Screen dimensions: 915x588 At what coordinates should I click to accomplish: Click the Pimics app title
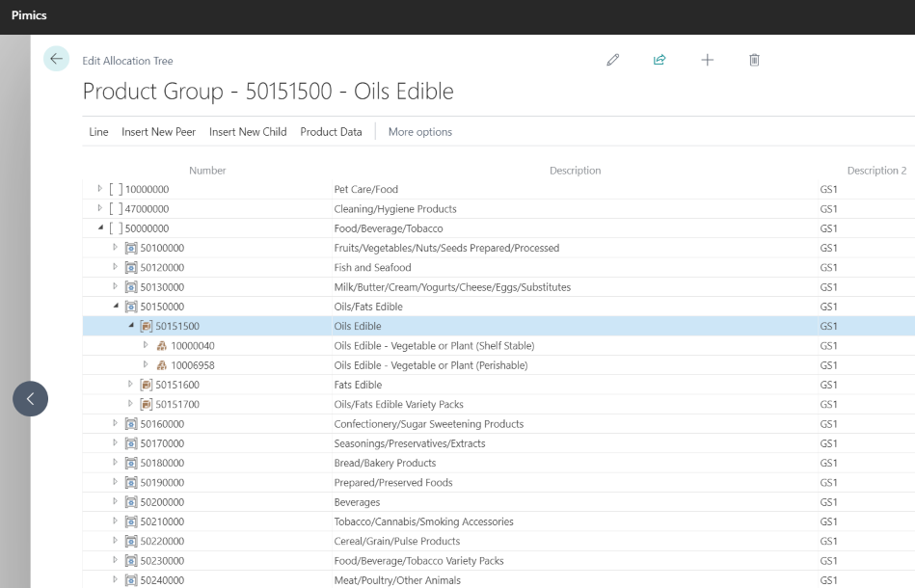pos(29,15)
